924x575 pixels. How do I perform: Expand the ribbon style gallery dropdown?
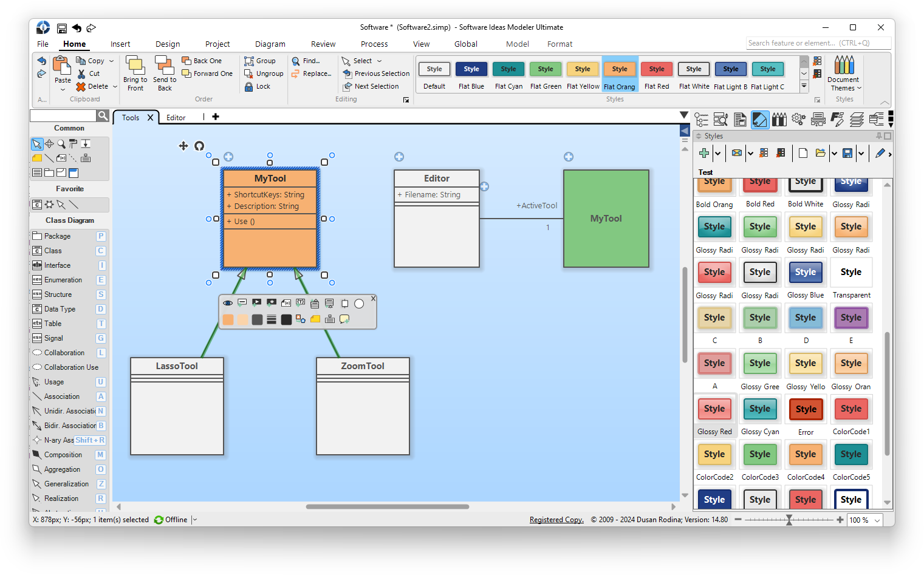pos(804,86)
